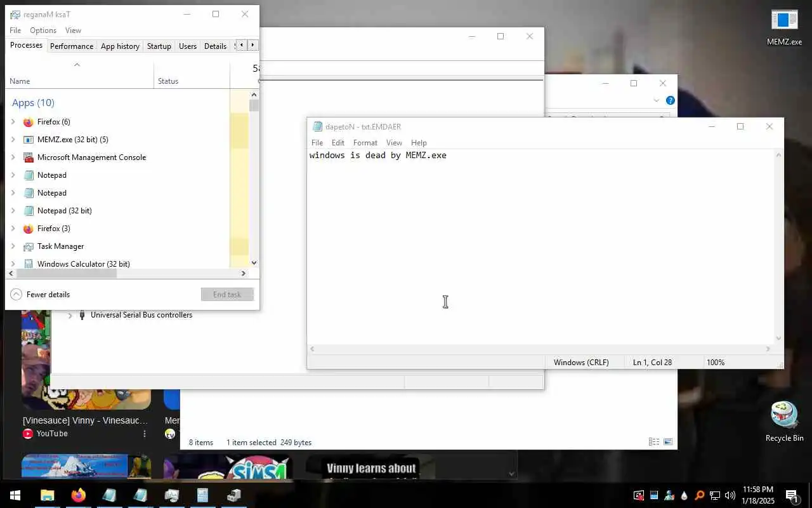
Task: Open the 'Vinny learns about' video thumbnail
Action: coord(371,467)
